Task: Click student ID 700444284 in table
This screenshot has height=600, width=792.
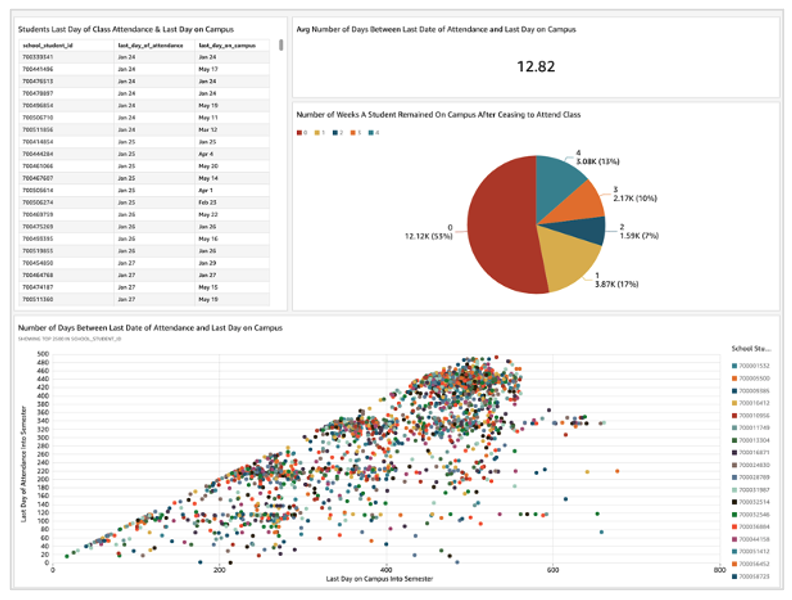Action: (x=37, y=154)
